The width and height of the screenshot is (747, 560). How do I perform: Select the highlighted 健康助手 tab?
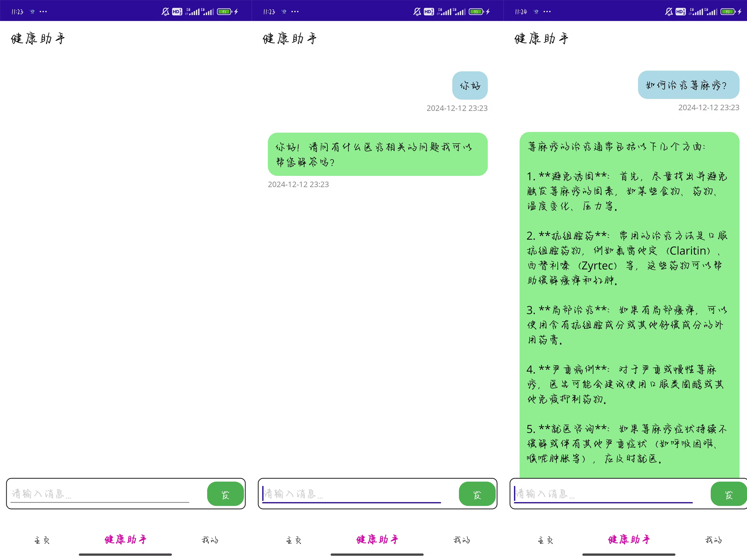(x=125, y=539)
